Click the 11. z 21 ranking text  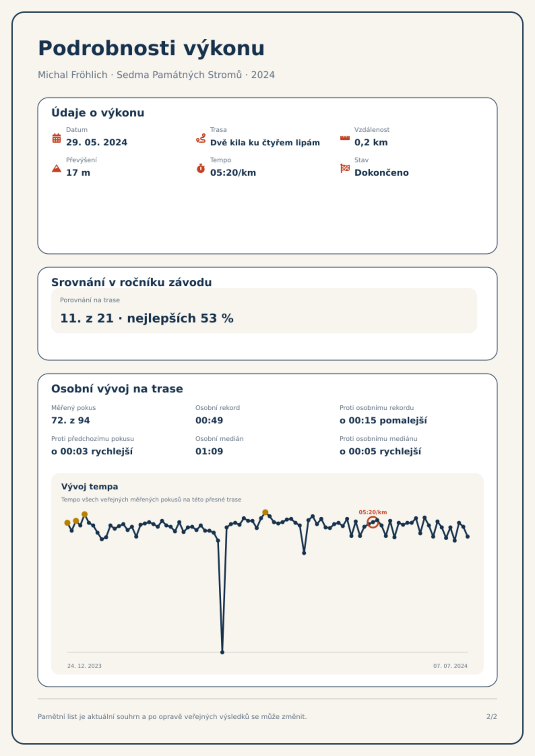pyautogui.click(x=87, y=318)
